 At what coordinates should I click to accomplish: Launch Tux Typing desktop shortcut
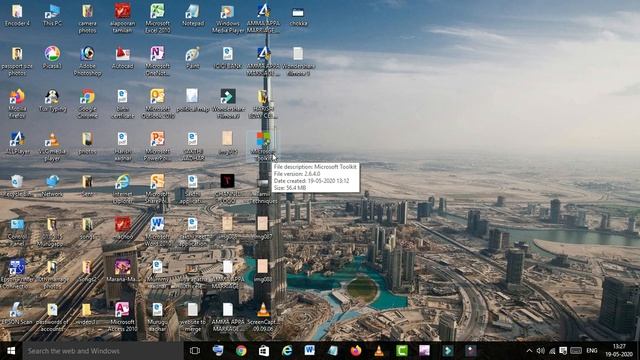pyautogui.click(x=52, y=100)
